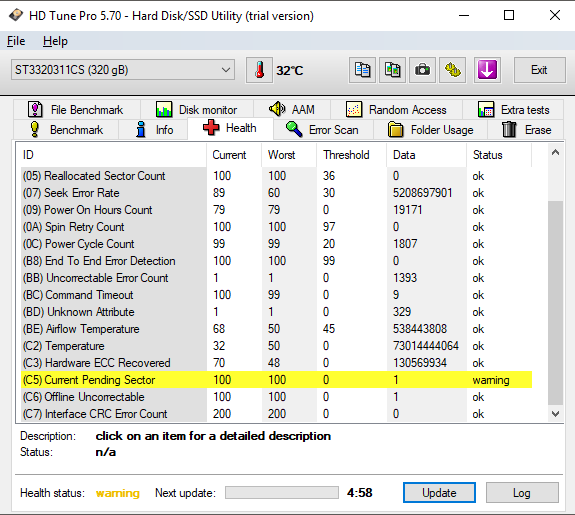Click the Next update progress bar
The height and width of the screenshot is (515, 575).
click(282, 493)
